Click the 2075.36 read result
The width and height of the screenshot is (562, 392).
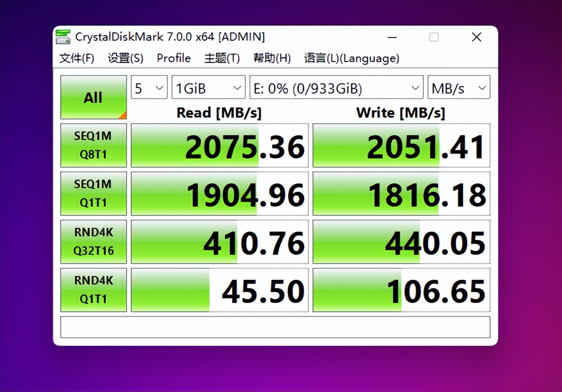220,145
